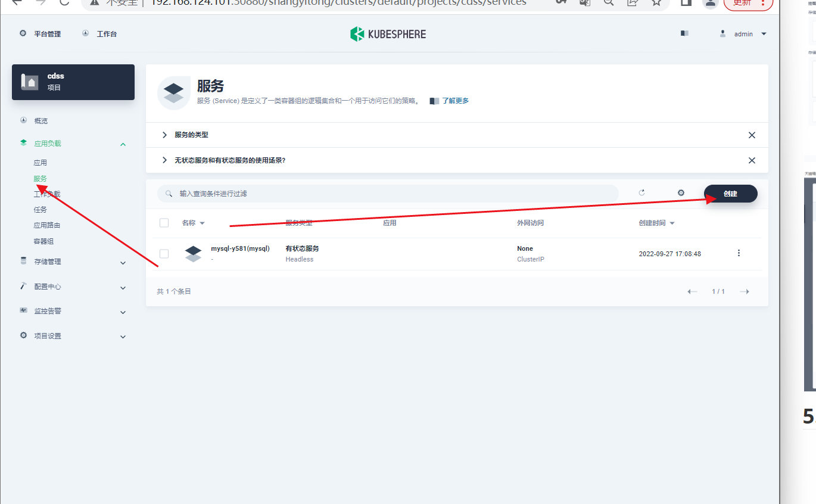Select the mysql-y581 row checkbox
The height and width of the screenshot is (504, 816).
pyautogui.click(x=164, y=253)
